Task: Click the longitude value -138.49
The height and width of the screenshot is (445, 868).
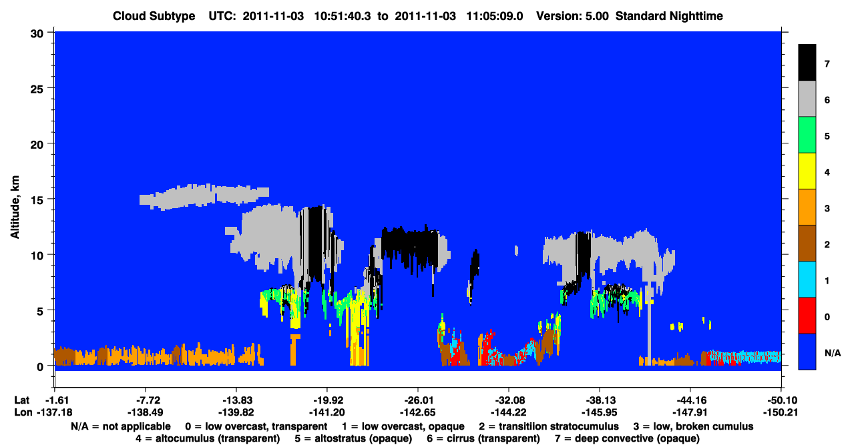Action: click(145, 412)
